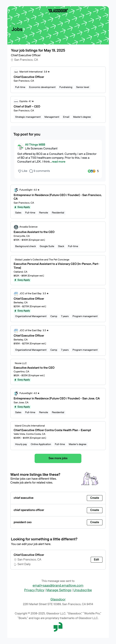Click the Hourly pay tag
Image resolution: width=116 pixels, height=644 pixels.
tap(21, 444)
